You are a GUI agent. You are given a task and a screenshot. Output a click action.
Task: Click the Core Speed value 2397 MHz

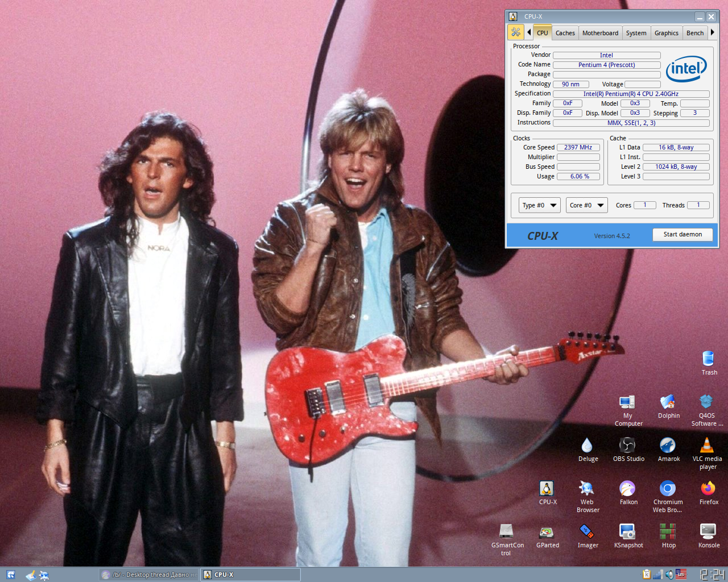coord(578,147)
